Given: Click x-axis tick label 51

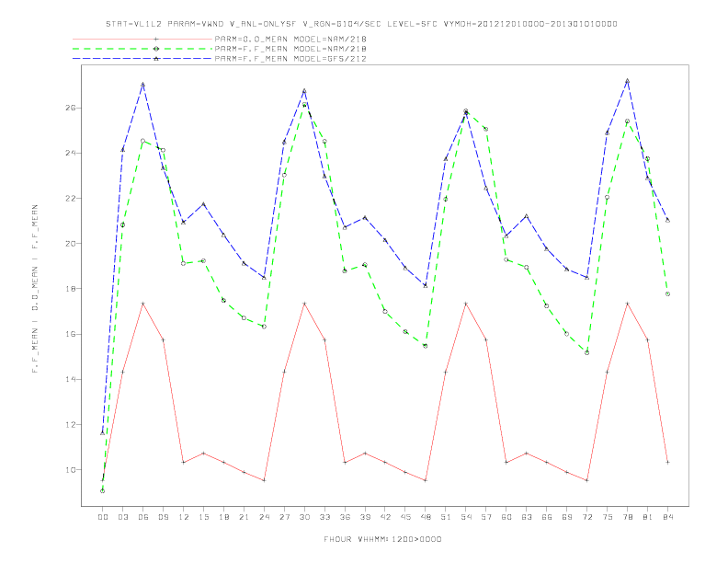Looking at the screenshot, I should click(x=446, y=517).
